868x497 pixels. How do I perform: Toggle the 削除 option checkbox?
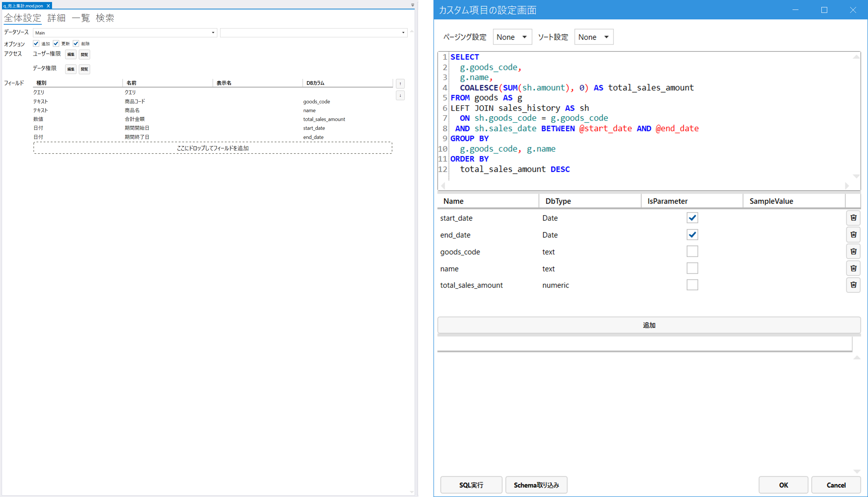[76, 43]
